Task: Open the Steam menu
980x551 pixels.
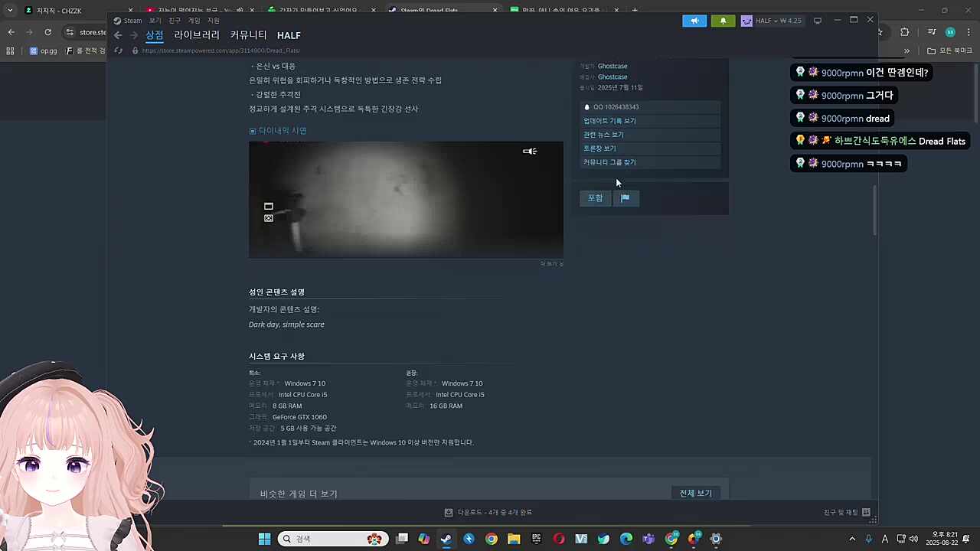Action: click(x=128, y=21)
